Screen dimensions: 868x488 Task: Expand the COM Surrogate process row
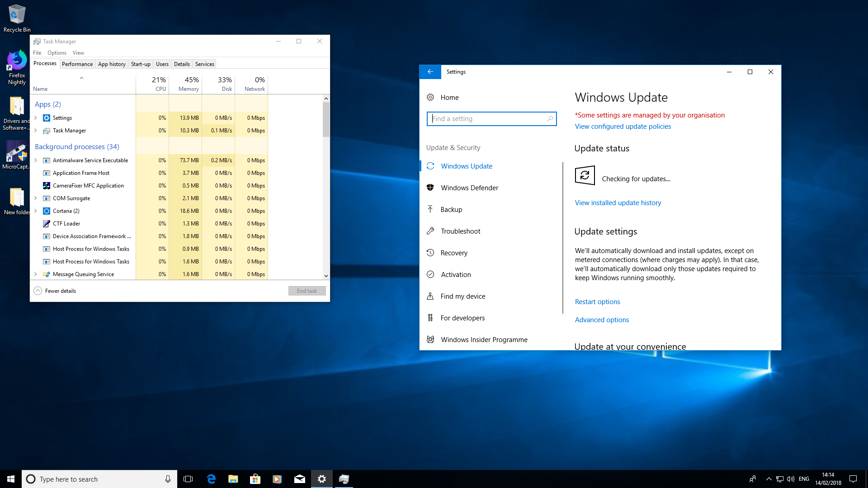pyautogui.click(x=36, y=198)
